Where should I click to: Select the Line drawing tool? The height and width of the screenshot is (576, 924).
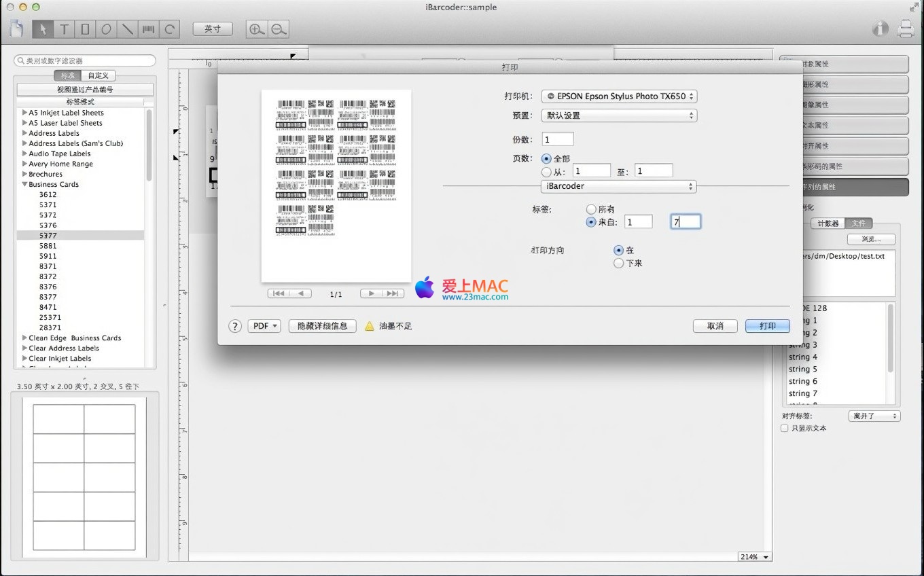pyautogui.click(x=127, y=29)
